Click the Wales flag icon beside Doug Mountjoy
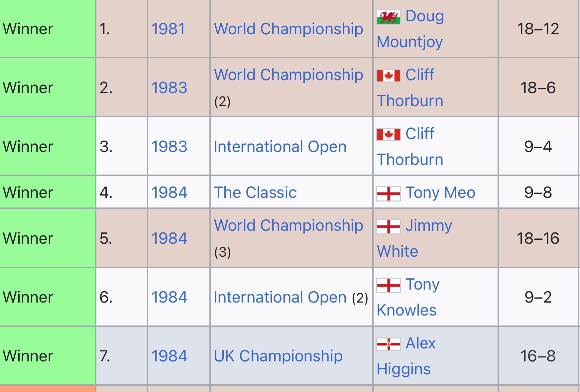Screen dimensions: 580x392 [x=388, y=17]
